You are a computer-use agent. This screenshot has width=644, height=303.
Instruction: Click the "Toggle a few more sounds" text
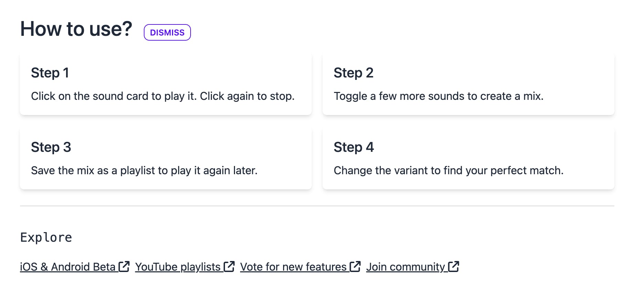click(439, 96)
